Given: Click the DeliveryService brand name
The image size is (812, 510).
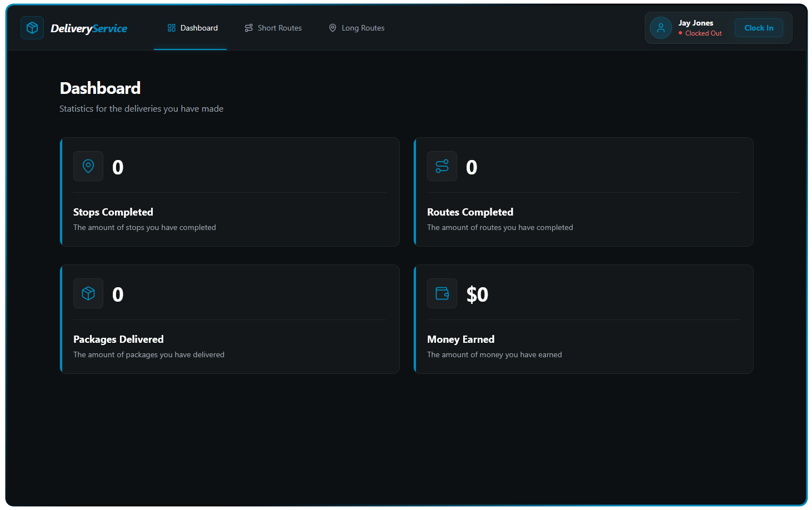Looking at the screenshot, I should coord(89,28).
